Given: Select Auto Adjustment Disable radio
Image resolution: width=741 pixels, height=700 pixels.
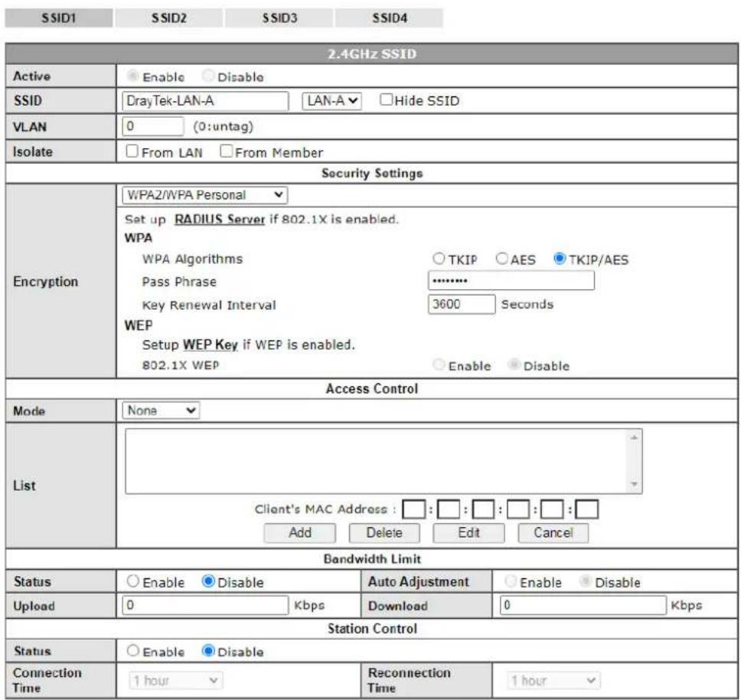Looking at the screenshot, I should click(586, 581).
